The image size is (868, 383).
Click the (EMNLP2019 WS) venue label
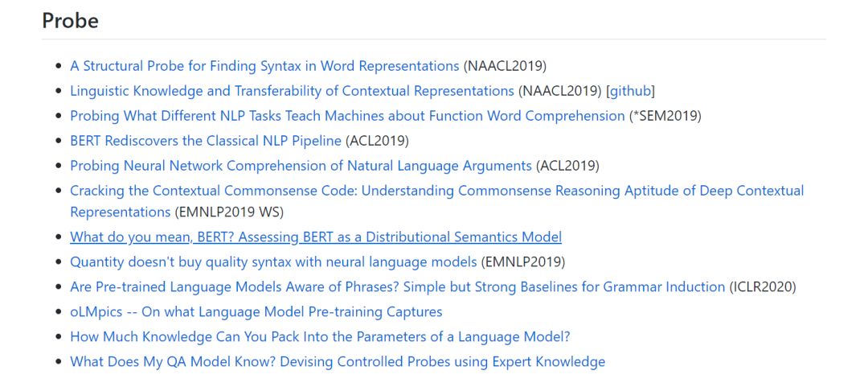[x=229, y=212]
